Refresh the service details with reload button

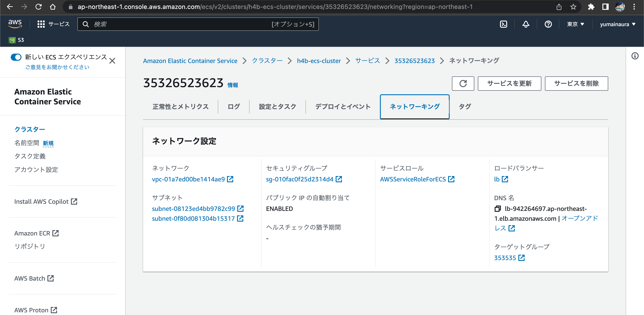pos(463,83)
